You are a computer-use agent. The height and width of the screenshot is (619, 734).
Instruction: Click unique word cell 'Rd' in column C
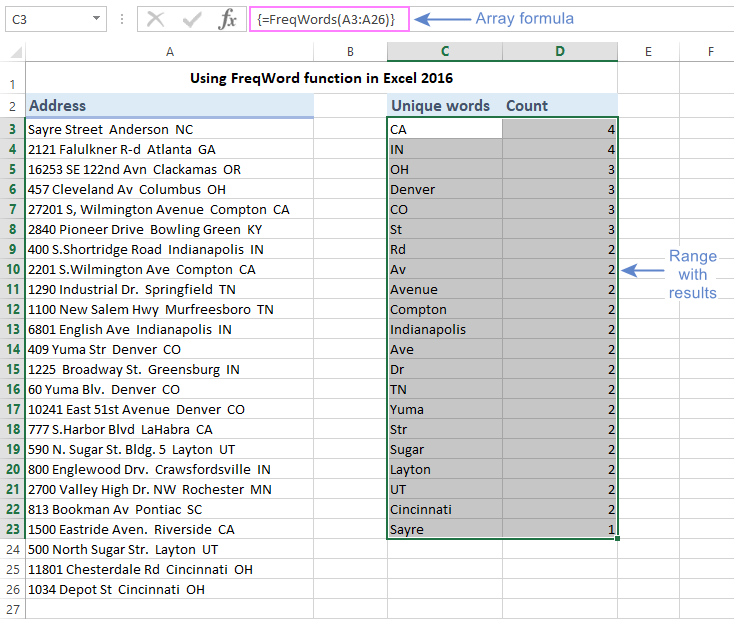click(x=445, y=249)
